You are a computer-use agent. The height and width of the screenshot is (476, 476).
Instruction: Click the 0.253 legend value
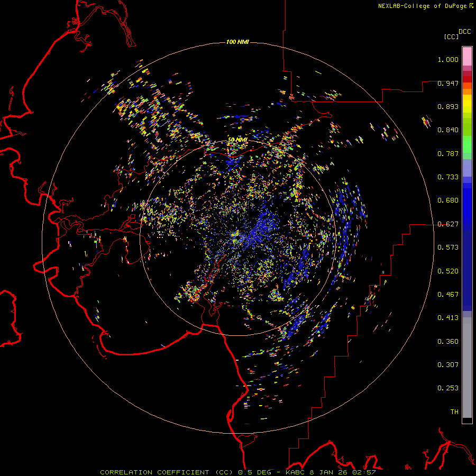tap(448, 388)
